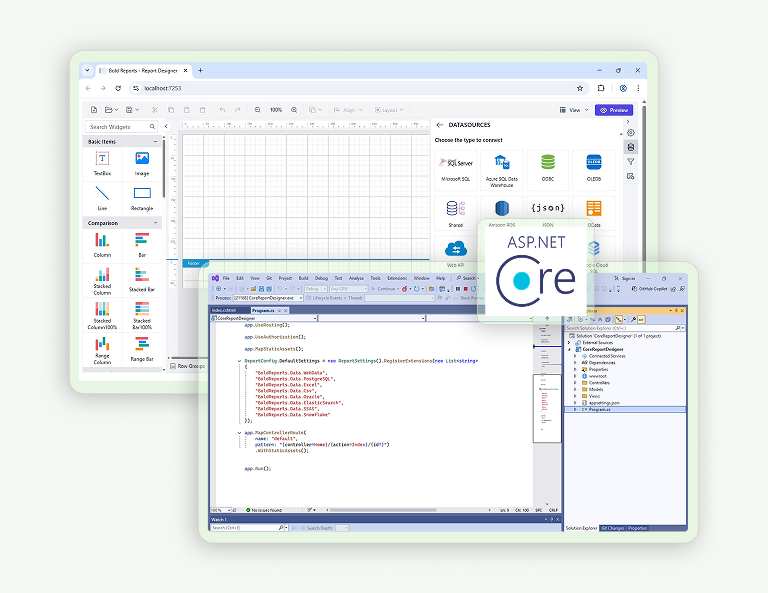768x593 pixels.
Task: Open the Data panel in side rail
Action: pyautogui.click(x=631, y=147)
